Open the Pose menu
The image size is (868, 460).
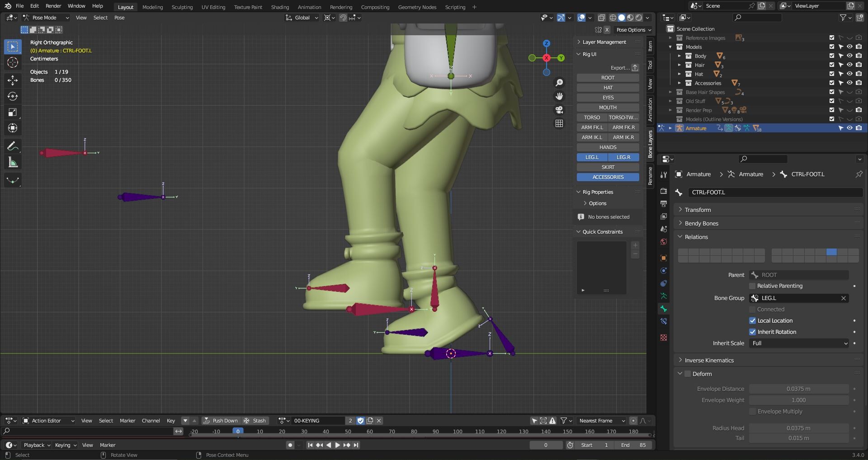(x=119, y=18)
